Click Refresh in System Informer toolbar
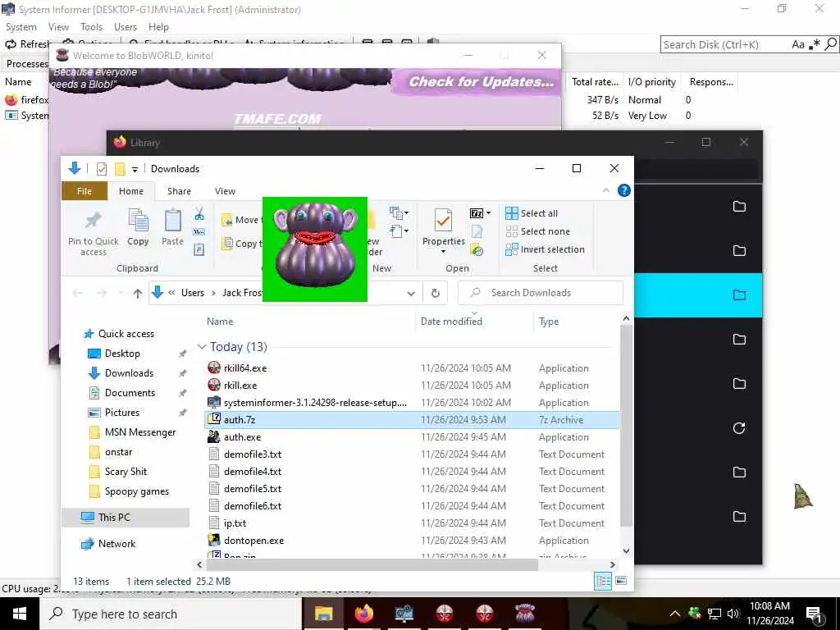Screen dimensions: 840x630 (28, 44)
